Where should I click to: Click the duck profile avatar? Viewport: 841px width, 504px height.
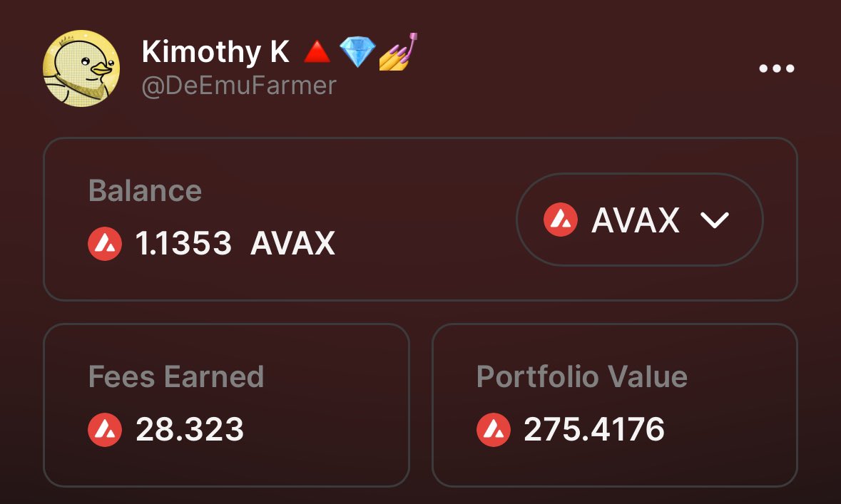81,68
